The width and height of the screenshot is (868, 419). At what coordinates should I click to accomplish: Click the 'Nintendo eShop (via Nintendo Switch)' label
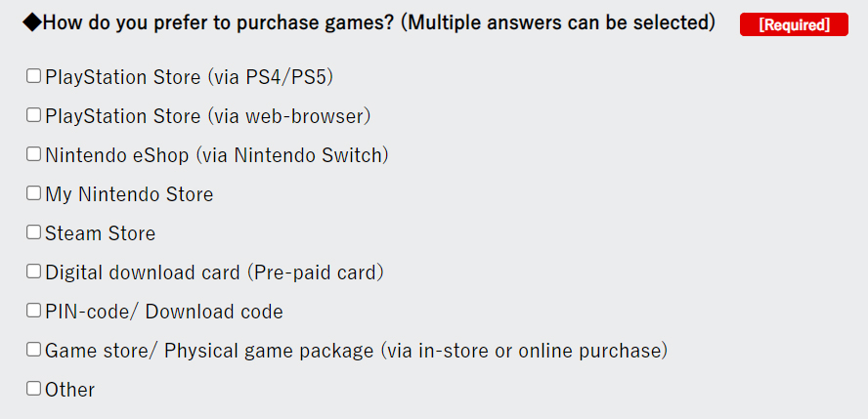coord(217,155)
